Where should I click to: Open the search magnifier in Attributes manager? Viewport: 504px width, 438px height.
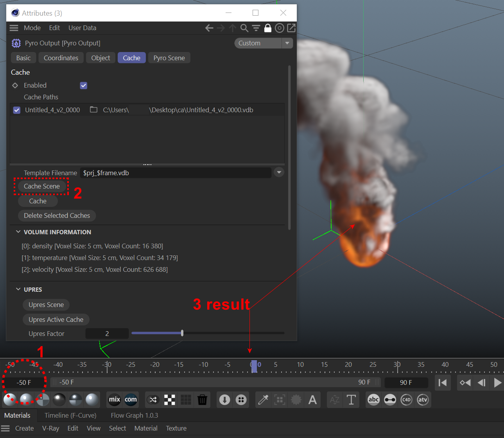(x=244, y=28)
